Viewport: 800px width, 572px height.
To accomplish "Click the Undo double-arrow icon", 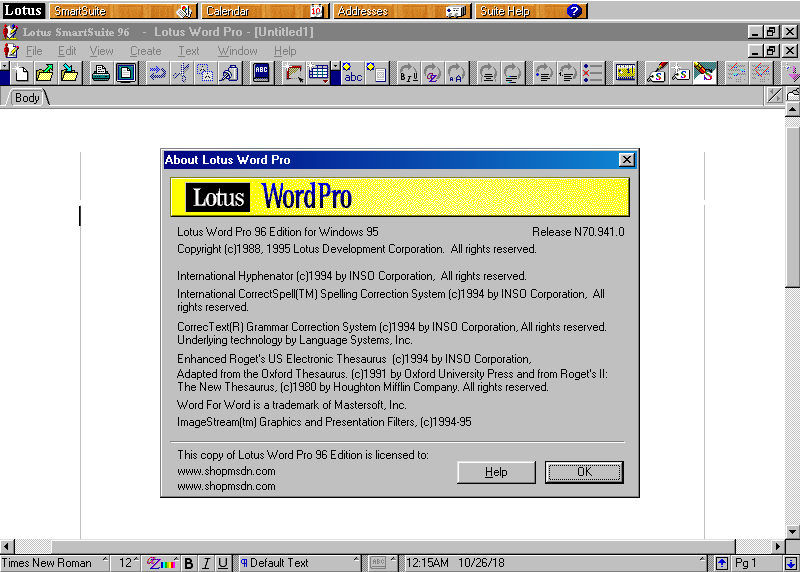I will [157, 73].
